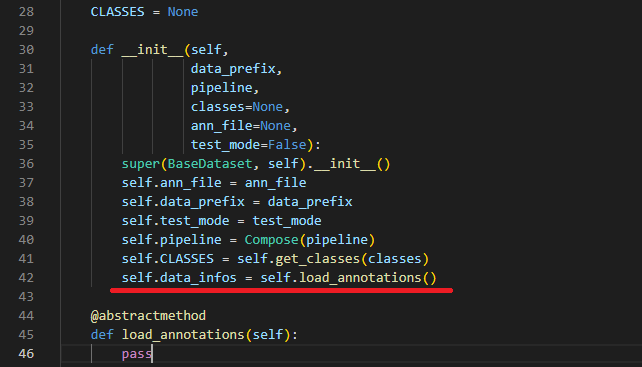
Task: Click classes=None parameter text
Action: [x=237, y=106]
